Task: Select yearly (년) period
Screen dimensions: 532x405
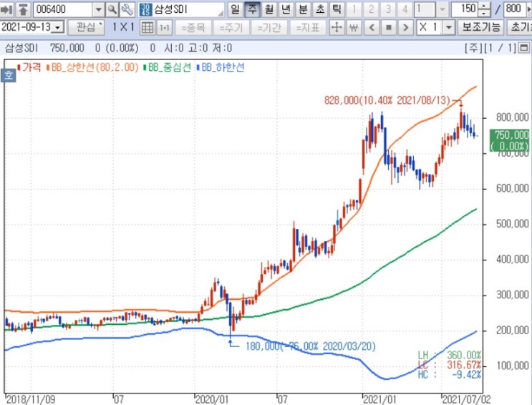Action: (286, 9)
